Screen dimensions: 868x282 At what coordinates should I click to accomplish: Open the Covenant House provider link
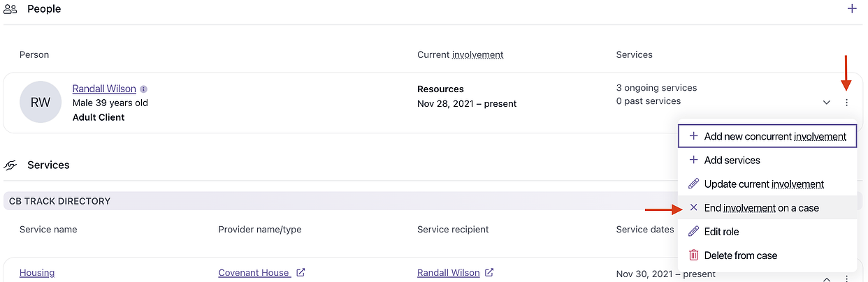point(253,273)
